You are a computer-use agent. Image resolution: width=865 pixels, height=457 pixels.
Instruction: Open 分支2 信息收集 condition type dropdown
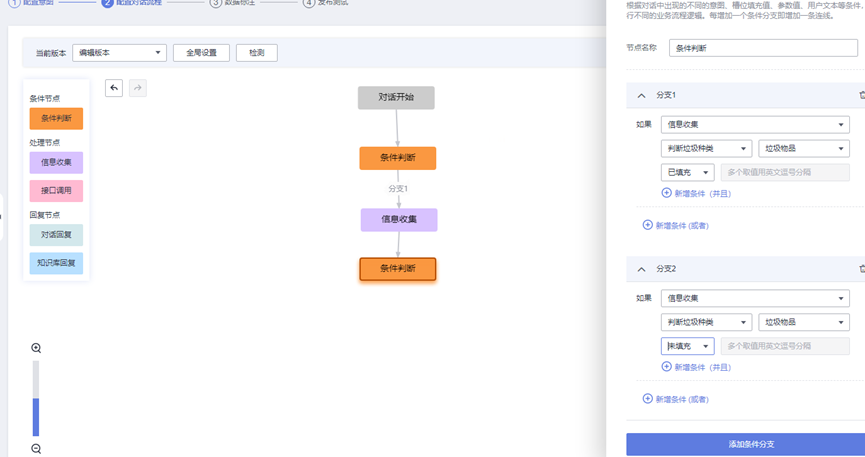[755, 298]
